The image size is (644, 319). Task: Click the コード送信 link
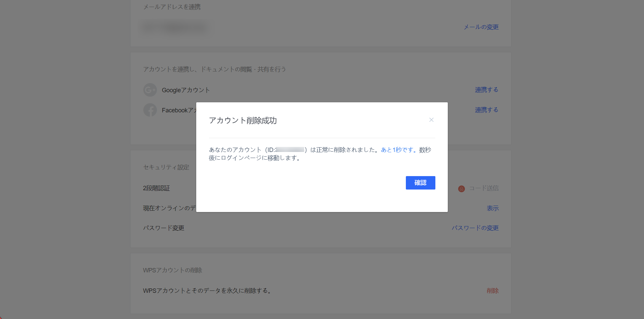click(484, 188)
